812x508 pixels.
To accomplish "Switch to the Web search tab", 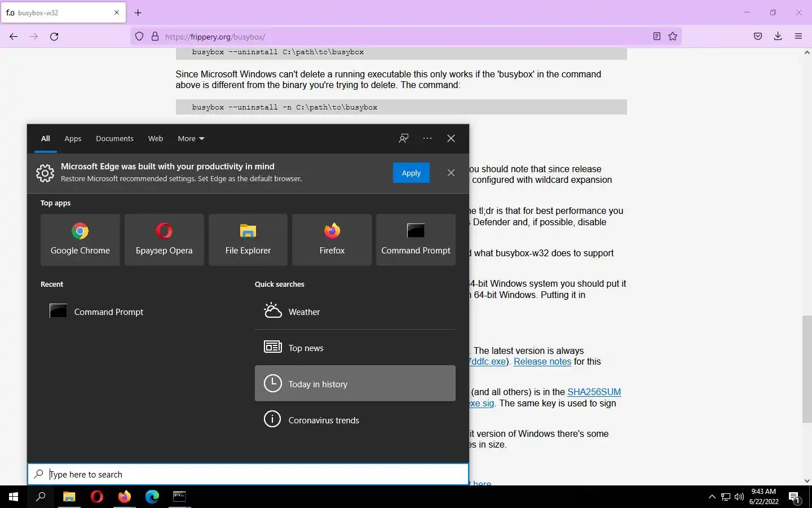I will pyautogui.click(x=156, y=138).
